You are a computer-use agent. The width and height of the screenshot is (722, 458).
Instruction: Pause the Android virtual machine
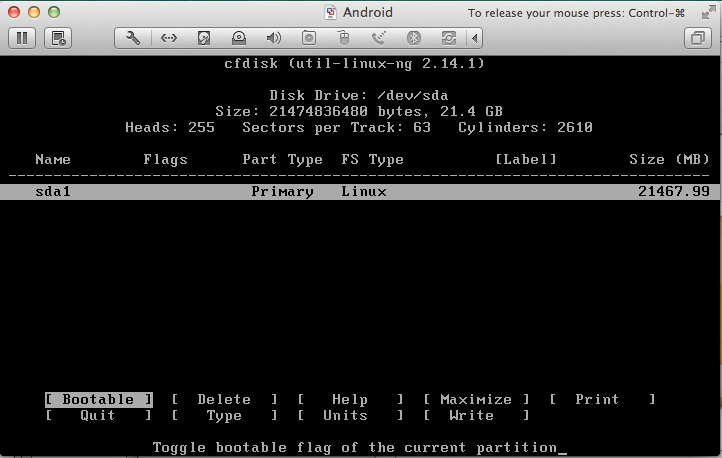point(22,38)
